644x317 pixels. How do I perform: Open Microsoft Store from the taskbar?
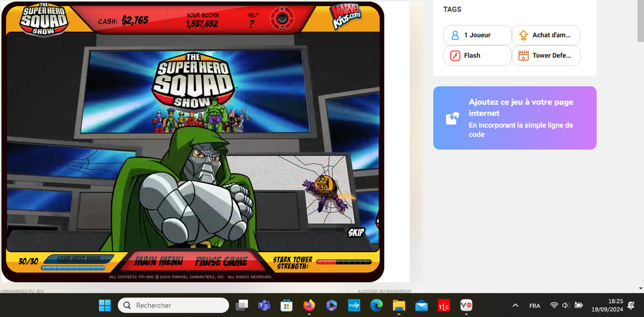click(287, 305)
